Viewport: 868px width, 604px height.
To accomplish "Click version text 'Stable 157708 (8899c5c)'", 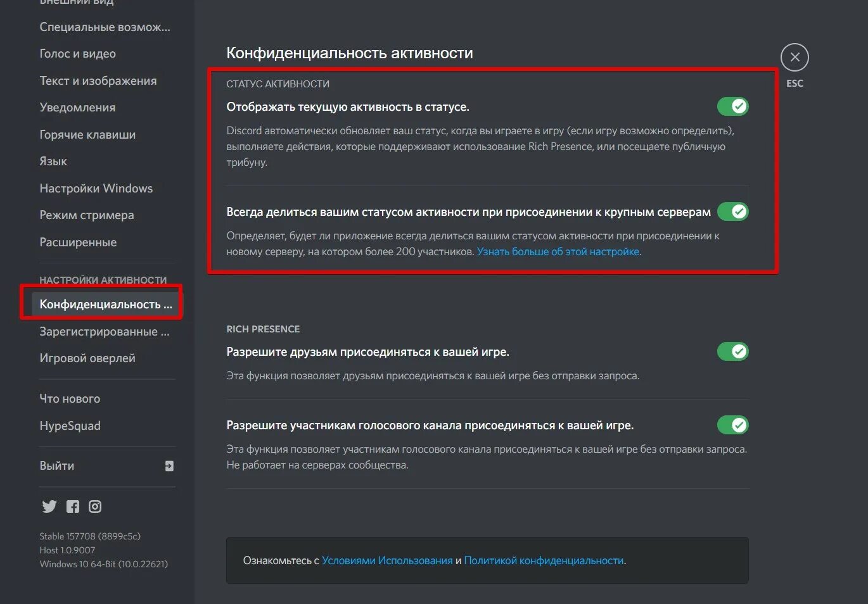I will point(90,536).
